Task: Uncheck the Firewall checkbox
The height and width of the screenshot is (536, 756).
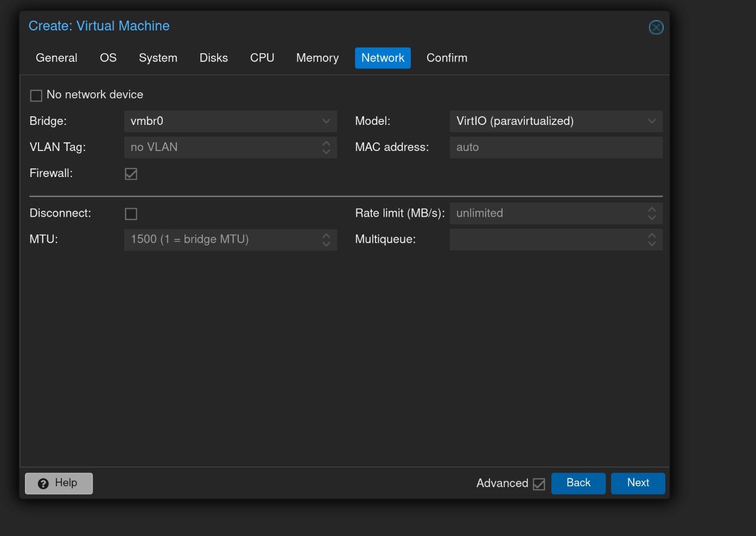Action: (131, 174)
